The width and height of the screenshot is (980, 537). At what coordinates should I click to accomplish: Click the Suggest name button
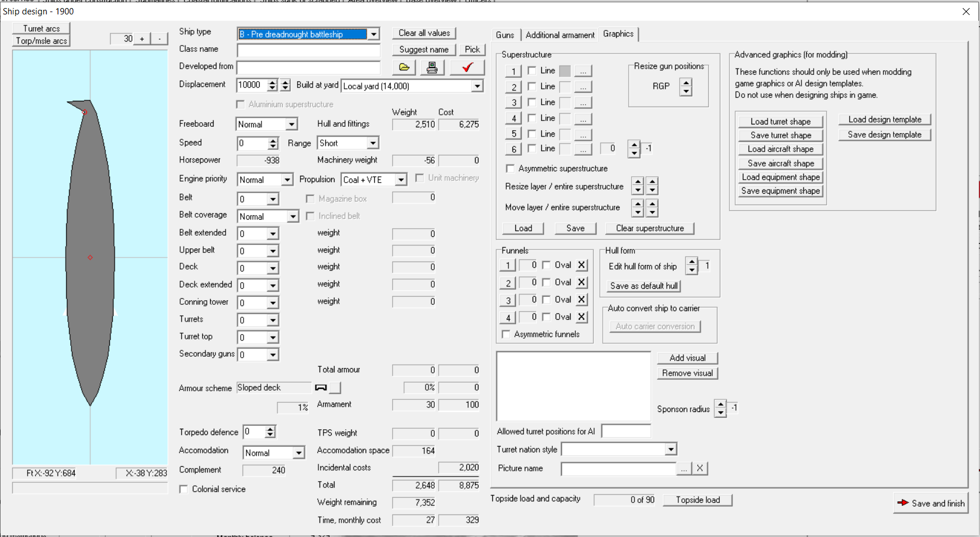pos(424,50)
